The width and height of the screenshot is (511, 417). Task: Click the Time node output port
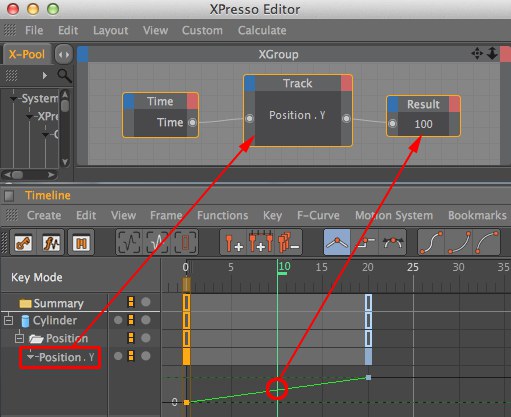tap(192, 122)
